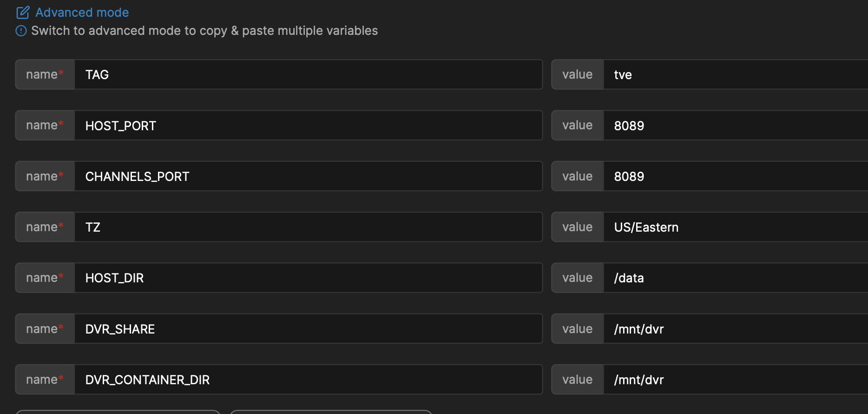
Task: Click the TZ name input field
Action: point(308,227)
